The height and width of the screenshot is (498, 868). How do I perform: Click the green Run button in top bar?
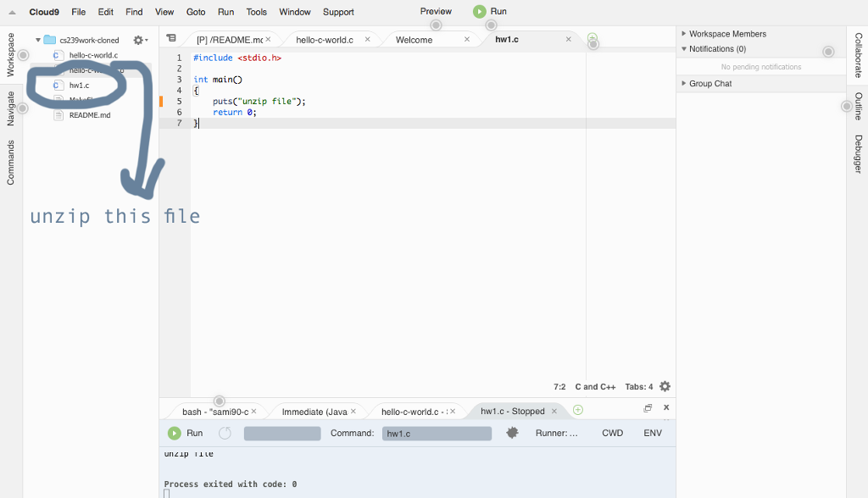click(490, 11)
